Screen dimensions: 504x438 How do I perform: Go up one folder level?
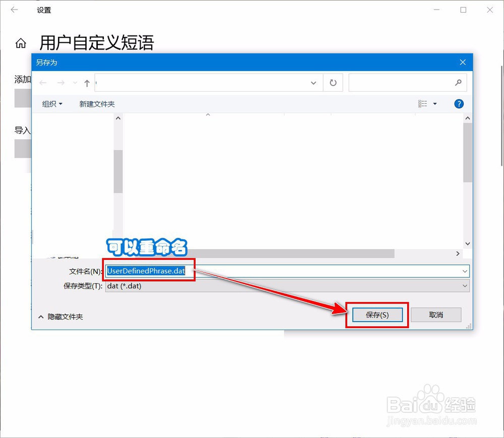87,83
